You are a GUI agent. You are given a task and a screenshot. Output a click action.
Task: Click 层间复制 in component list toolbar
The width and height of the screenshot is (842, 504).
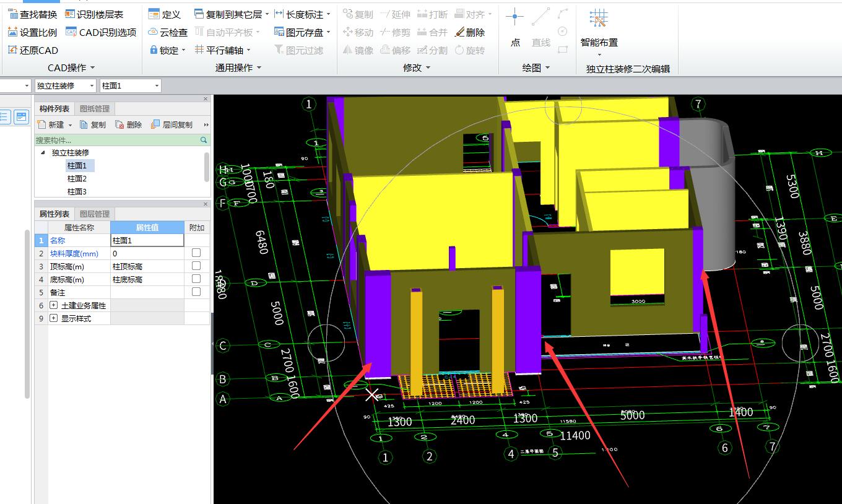172,124
